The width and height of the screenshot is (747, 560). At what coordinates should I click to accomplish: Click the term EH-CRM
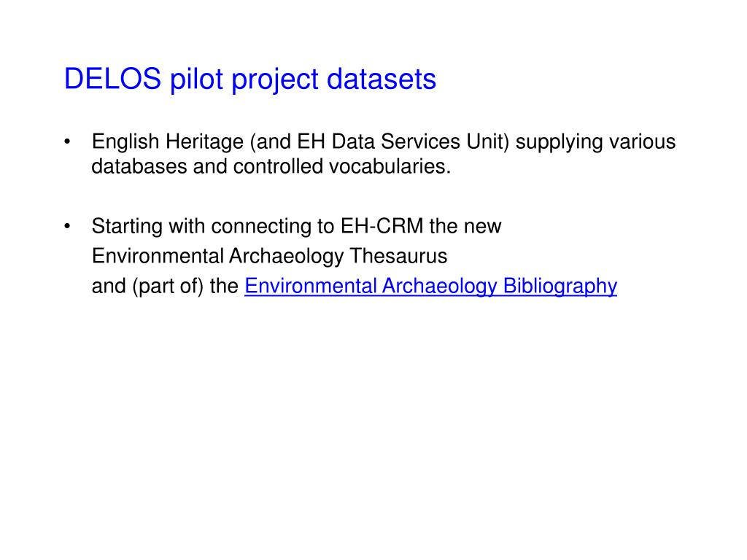pos(382,226)
